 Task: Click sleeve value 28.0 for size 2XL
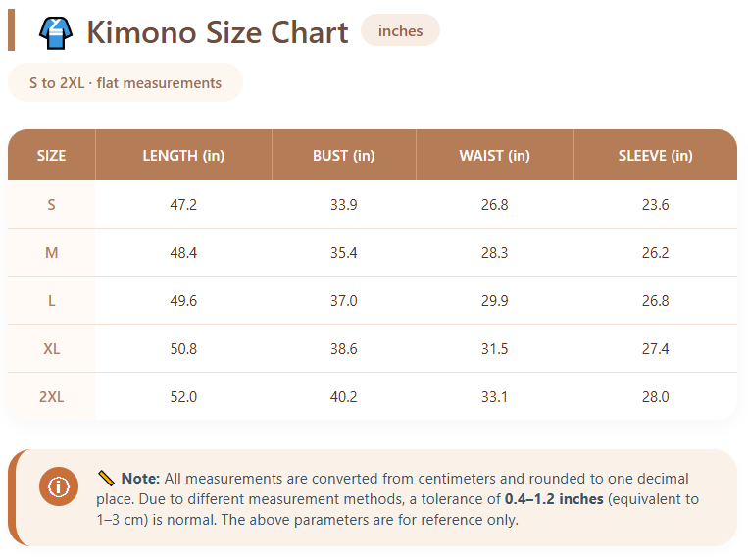point(655,397)
